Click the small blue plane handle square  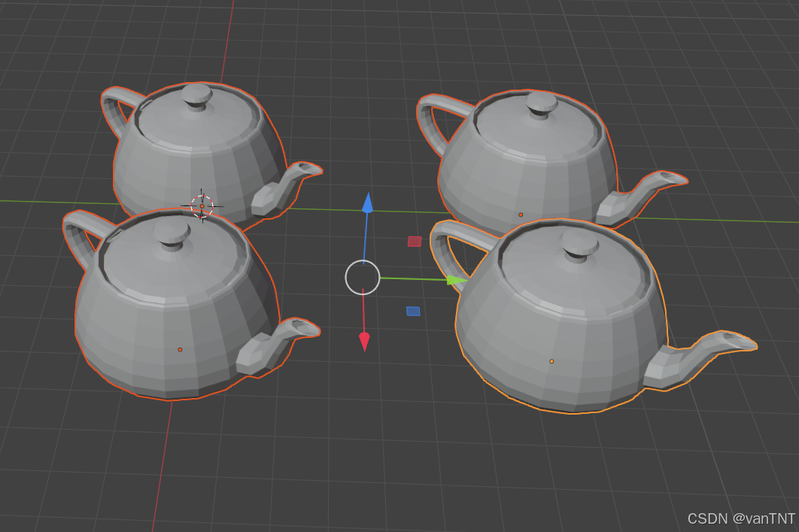pyautogui.click(x=413, y=311)
